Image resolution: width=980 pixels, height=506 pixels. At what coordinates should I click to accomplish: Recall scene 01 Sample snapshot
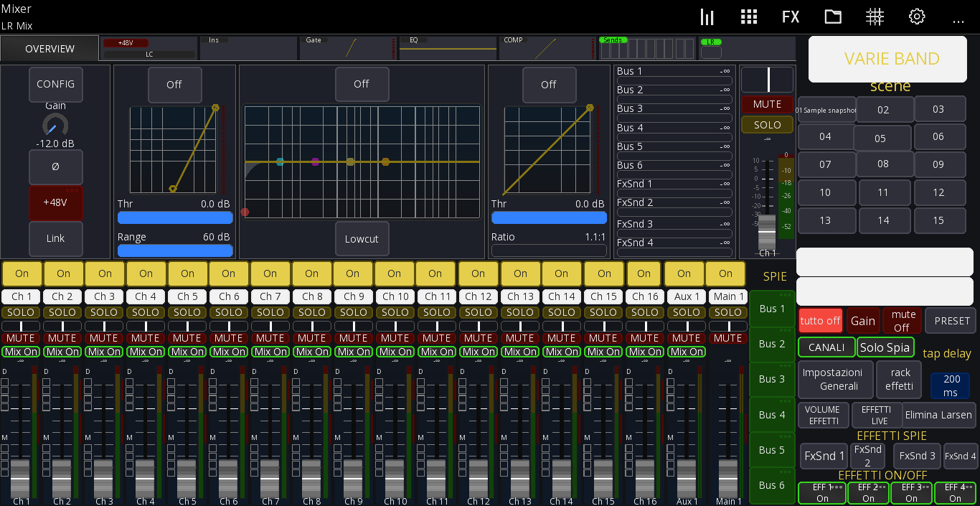(826, 111)
